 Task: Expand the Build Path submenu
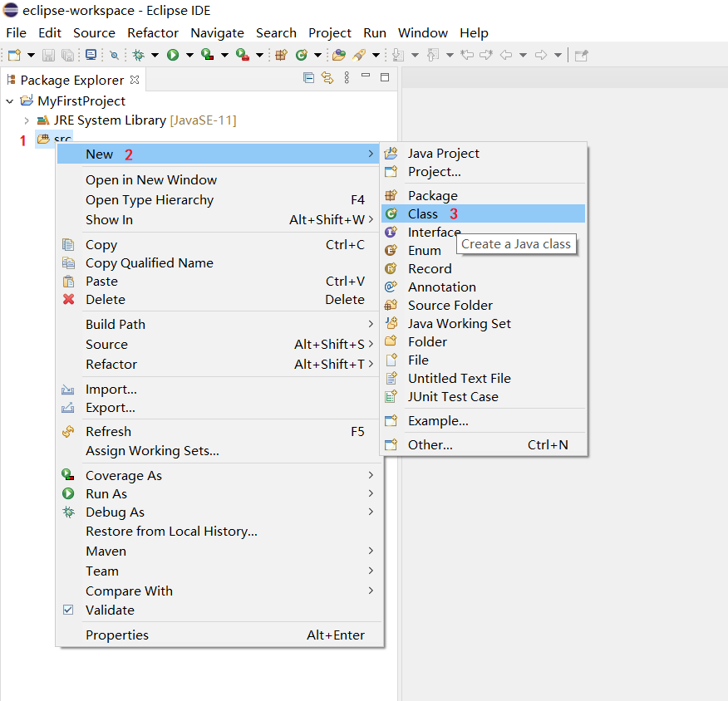219,324
